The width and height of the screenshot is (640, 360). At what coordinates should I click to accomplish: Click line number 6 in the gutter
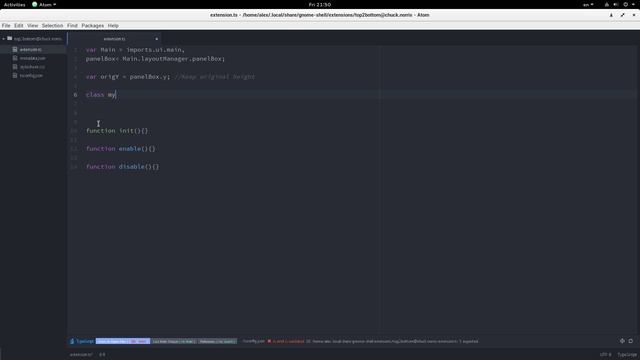click(75, 95)
